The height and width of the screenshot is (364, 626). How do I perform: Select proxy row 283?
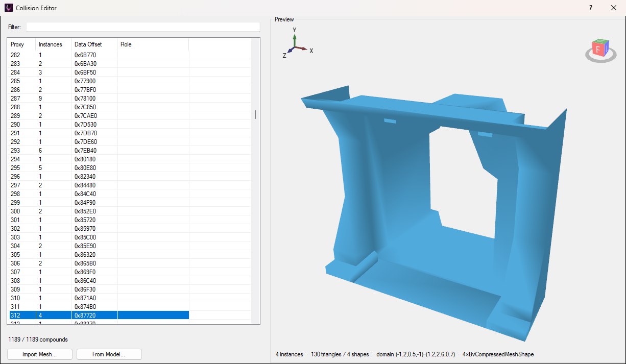pos(99,63)
